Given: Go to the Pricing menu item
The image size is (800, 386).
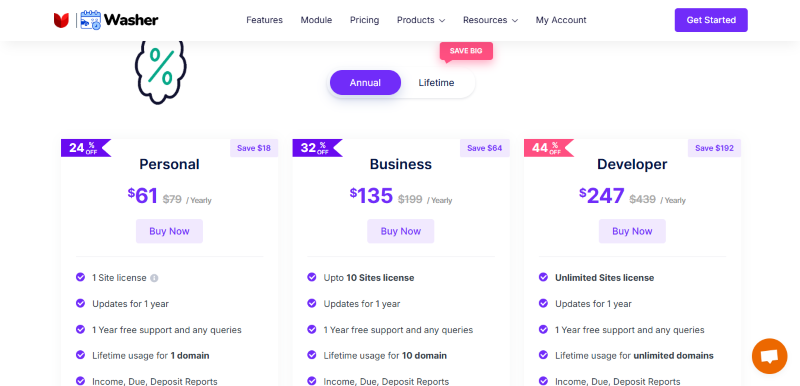Looking at the screenshot, I should coord(364,20).
